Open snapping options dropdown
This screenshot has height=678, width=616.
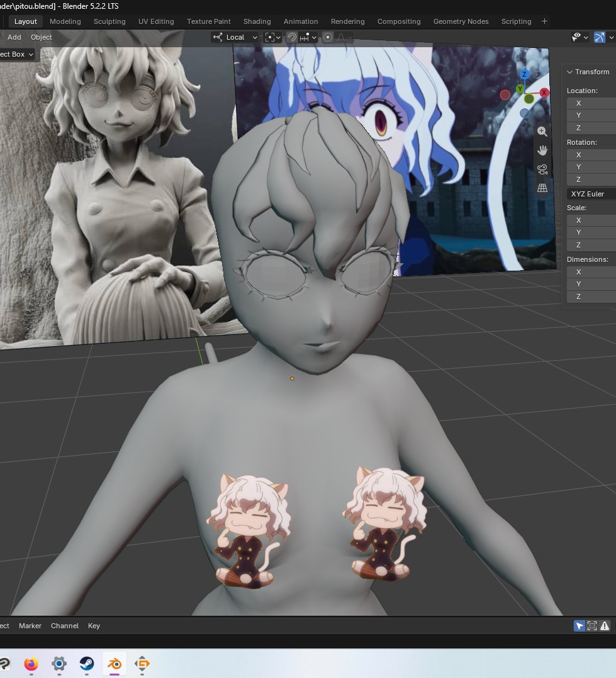pos(308,37)
